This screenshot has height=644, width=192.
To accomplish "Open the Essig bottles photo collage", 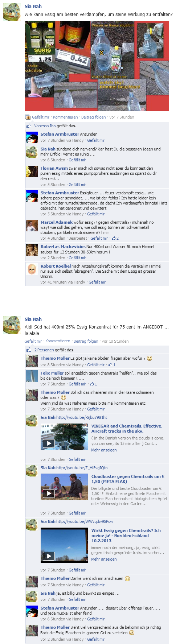I will 97,66.
